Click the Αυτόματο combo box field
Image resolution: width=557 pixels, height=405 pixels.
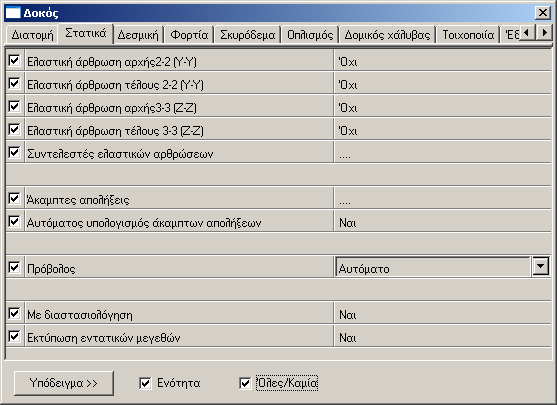coord(433,267)
